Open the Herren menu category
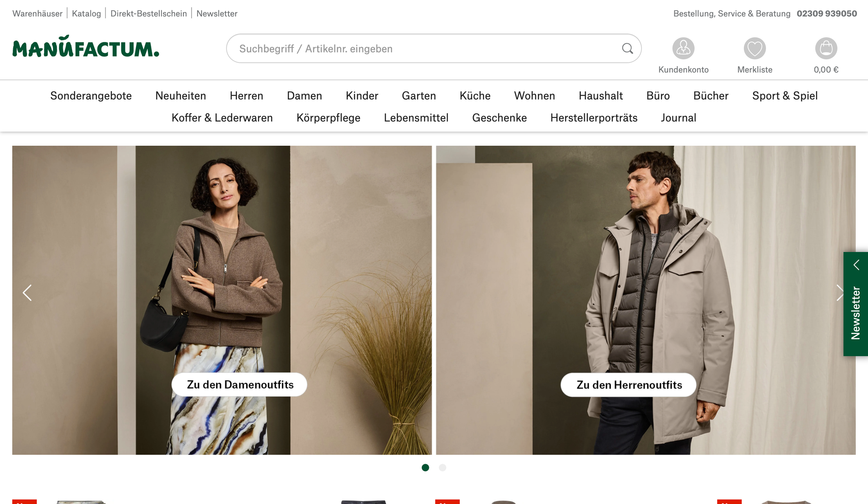This screenshot has height=504, width=868. click(x=246, y=96)
